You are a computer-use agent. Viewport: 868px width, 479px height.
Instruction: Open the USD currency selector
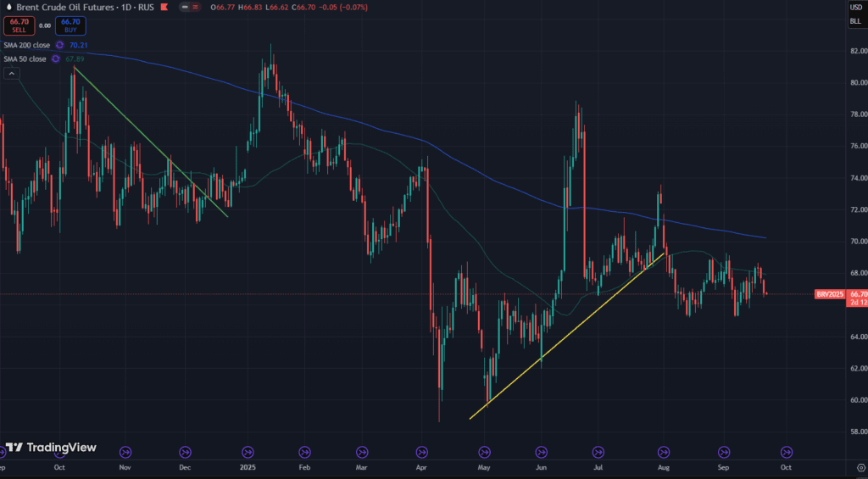point(856,7)
